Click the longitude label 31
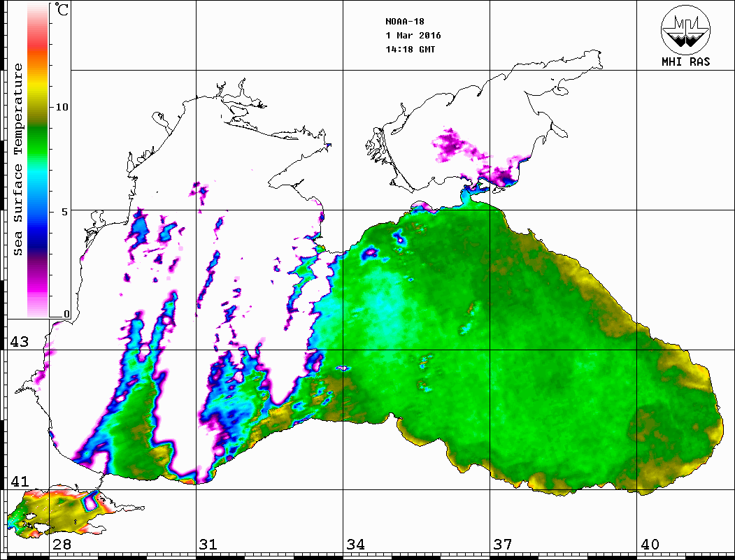Viewport: 735px width, 560px height. (208, 545)
